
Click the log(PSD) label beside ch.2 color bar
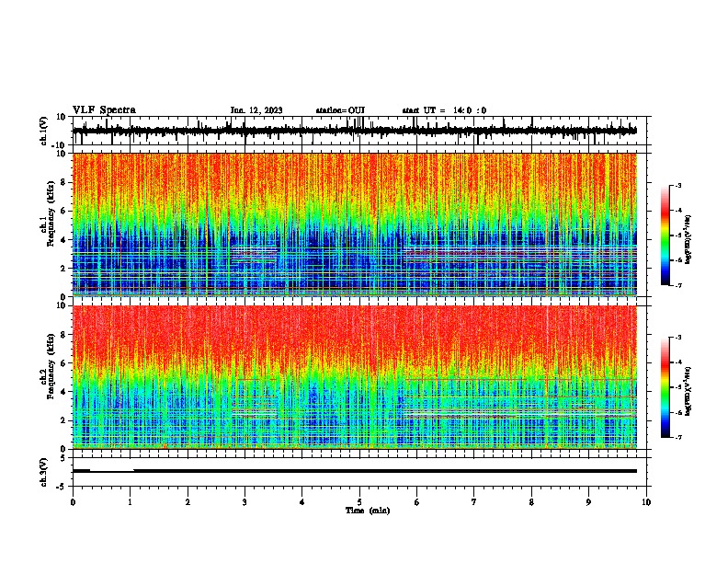point(688,392)
